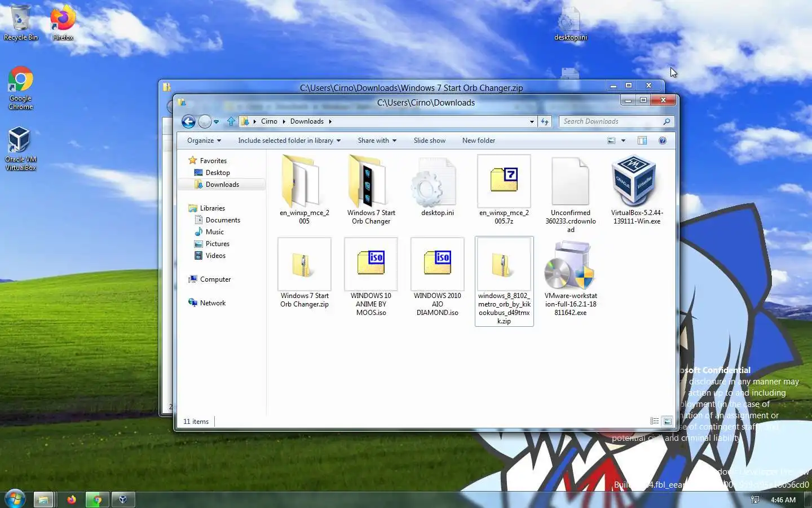
Task: Select the en_winxp_mce_2005 folder
Action: pos(304,190)
